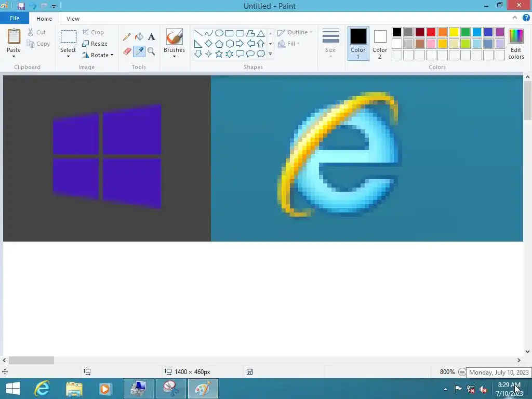
Task: Pick the green color swatch
Action: point(465,32)
